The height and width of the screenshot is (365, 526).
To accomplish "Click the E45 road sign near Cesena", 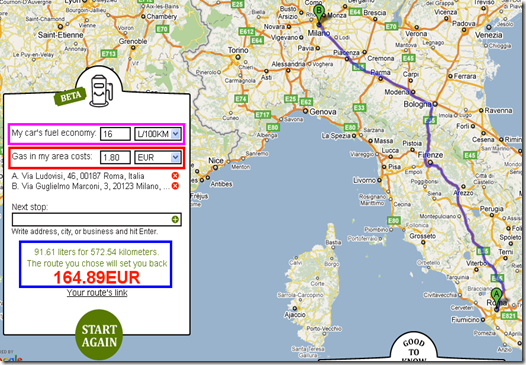I will 470,155.
